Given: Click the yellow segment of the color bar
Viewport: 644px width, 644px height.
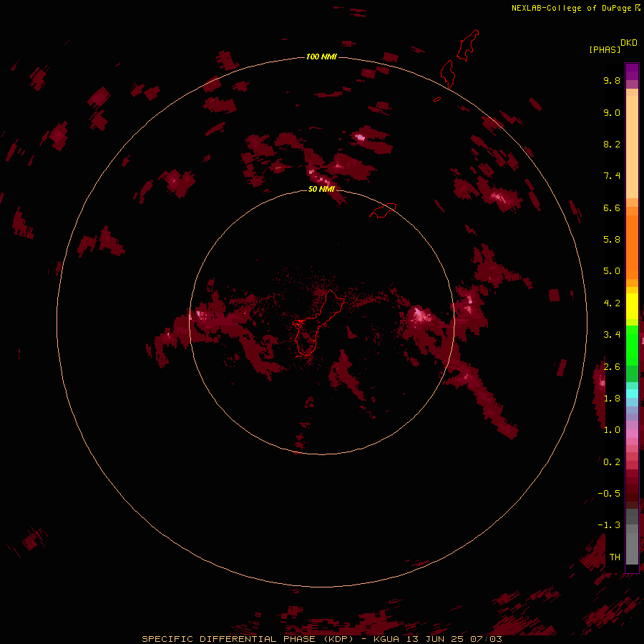Looking at the screenshot, I should 632,306.
